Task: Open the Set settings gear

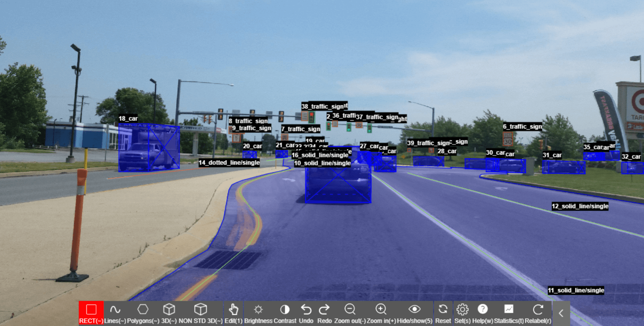Action: point(462,312)
